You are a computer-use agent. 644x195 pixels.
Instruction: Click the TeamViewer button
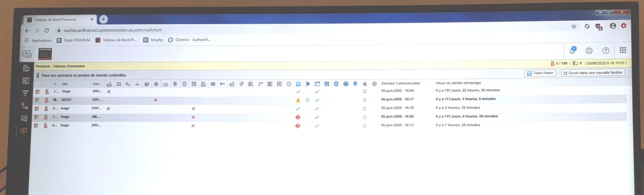pyautogui.click(x=540, y=73)
